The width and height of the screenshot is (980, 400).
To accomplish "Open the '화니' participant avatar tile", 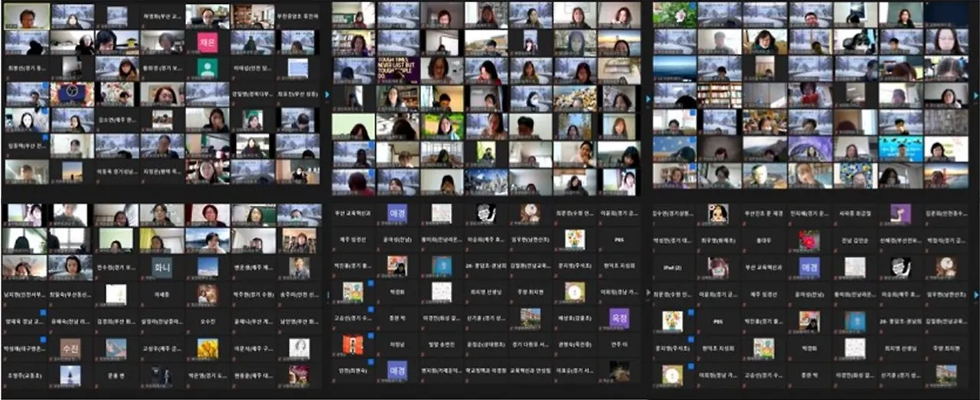I will tap(162, 267).
